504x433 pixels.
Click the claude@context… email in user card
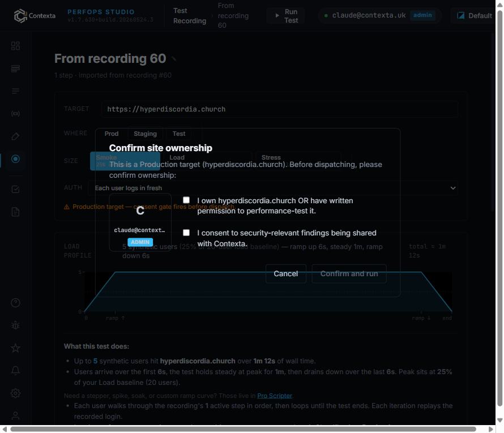pos(139,230)
